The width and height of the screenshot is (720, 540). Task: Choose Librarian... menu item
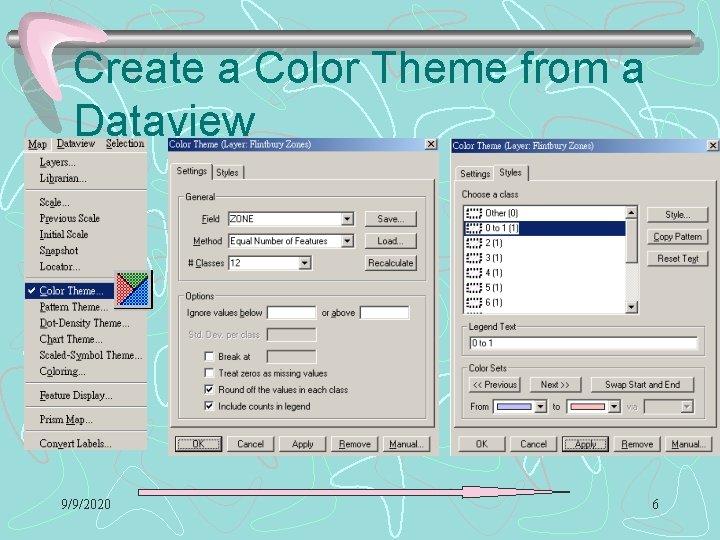click(x=63, y=178)
